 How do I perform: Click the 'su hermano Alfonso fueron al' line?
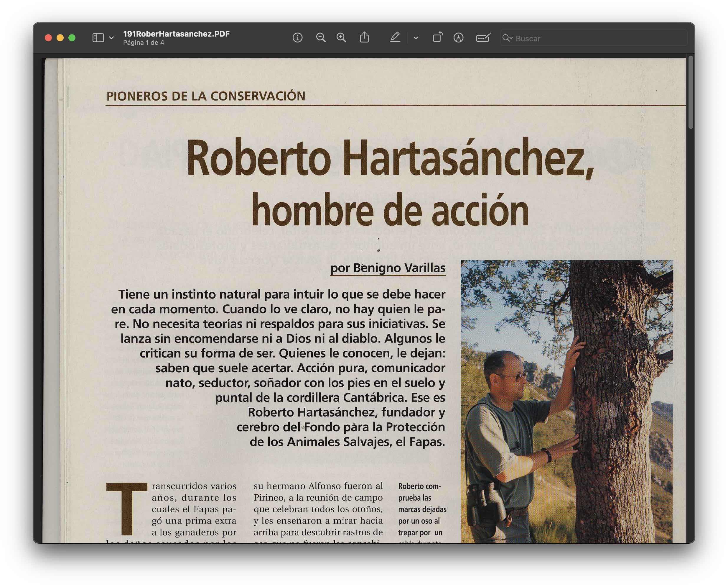318,486
